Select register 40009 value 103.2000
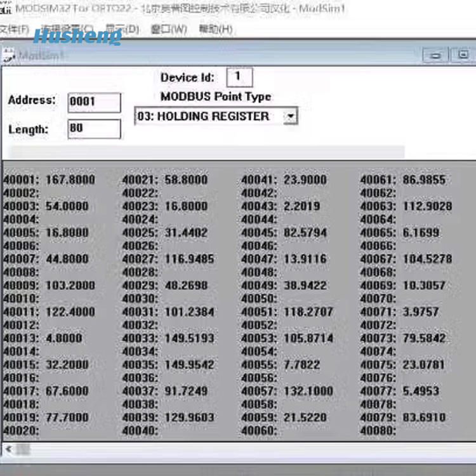 point(70,286)
